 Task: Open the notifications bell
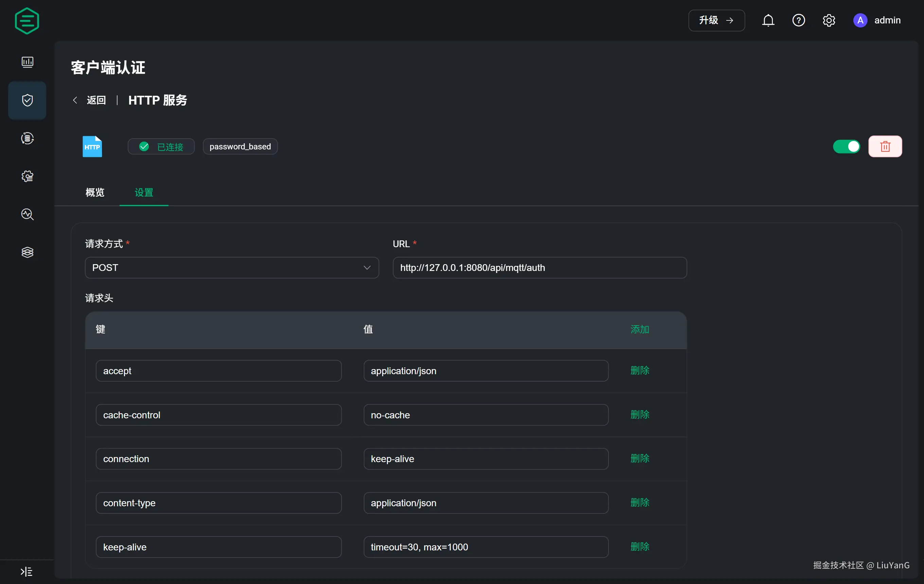tap(768, 20)
